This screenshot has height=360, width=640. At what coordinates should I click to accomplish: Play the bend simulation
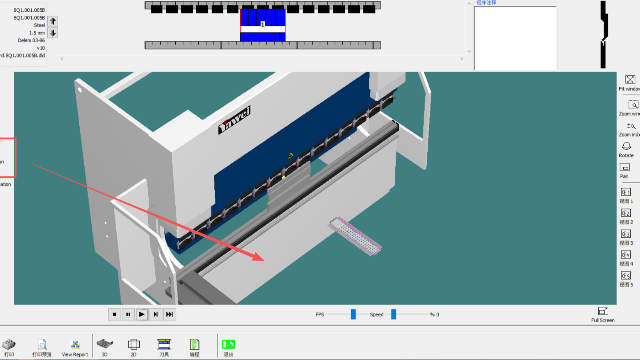coord(142,315)
